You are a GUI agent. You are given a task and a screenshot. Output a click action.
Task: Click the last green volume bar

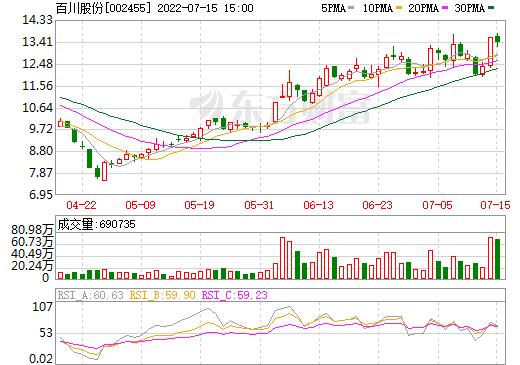coord(497,259)
